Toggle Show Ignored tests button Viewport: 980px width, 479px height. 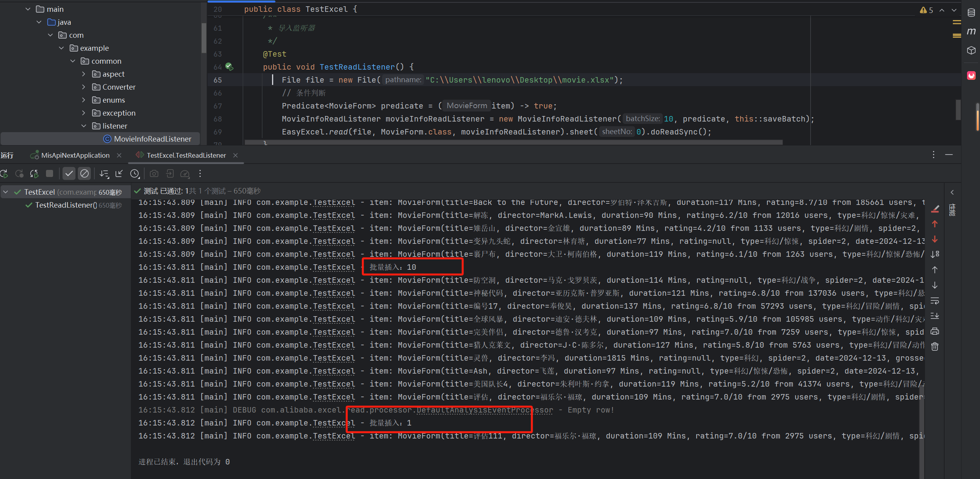click(x=84, y=173)
